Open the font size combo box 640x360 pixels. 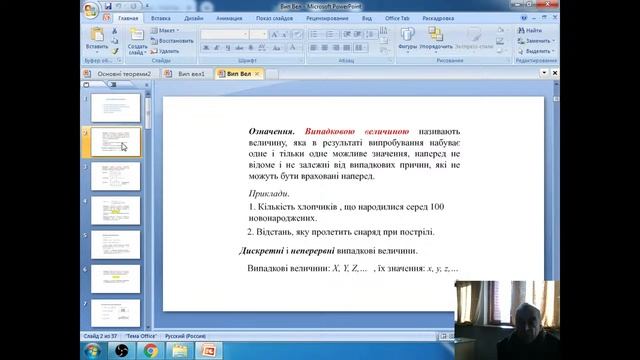259,35
